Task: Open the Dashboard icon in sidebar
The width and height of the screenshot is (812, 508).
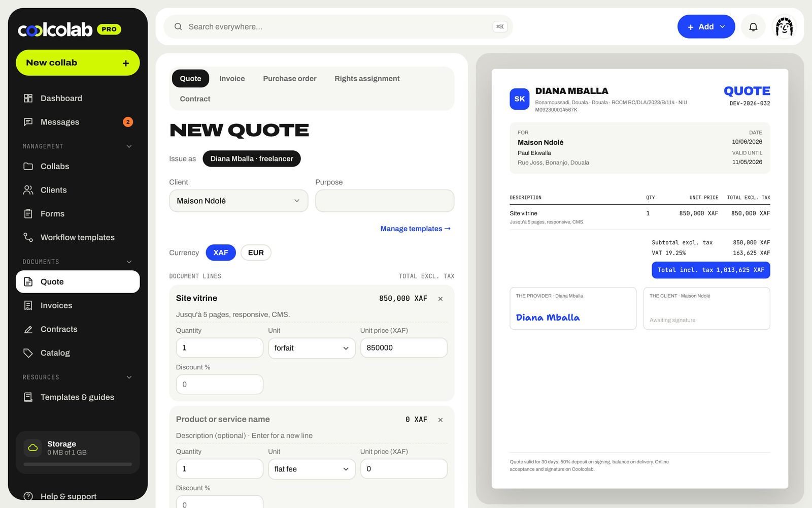Action: pos(28,98)
